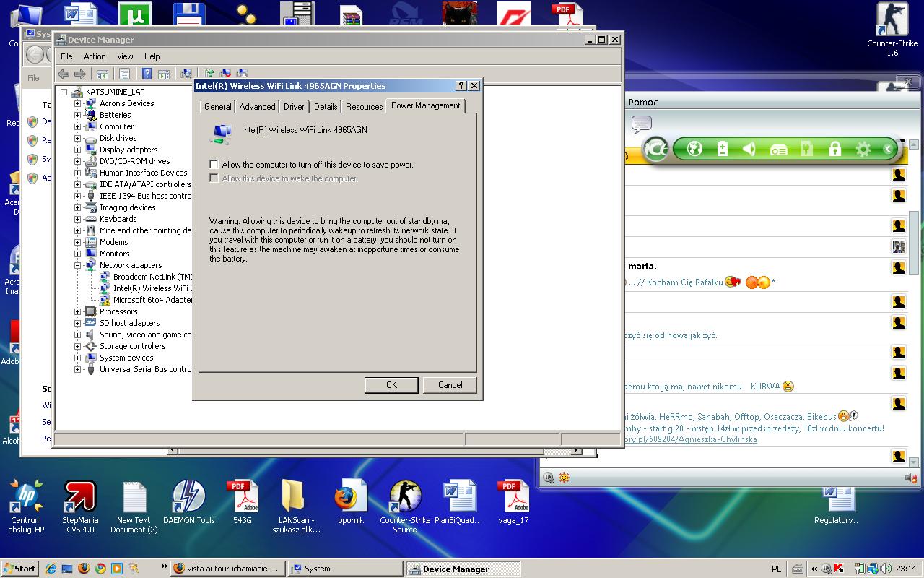Image resolution: width=924 pixels, height=578 pixels.
Task: Click the taskbar clock showing 23:14
Action: 905,569
